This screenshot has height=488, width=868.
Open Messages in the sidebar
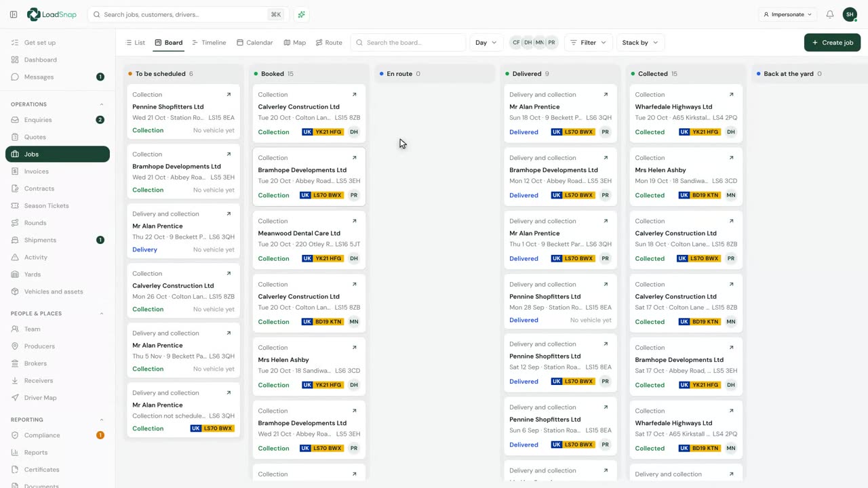(58, 77)
